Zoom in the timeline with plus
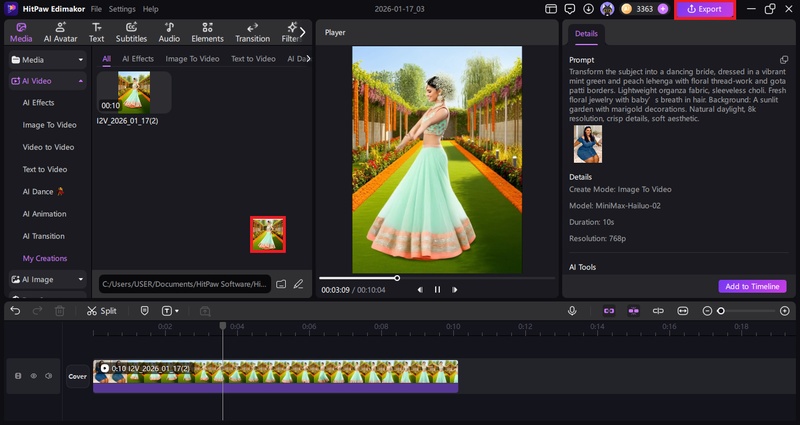Image resolution: width=800 pixels, height=425 pixels. [785, 311]
